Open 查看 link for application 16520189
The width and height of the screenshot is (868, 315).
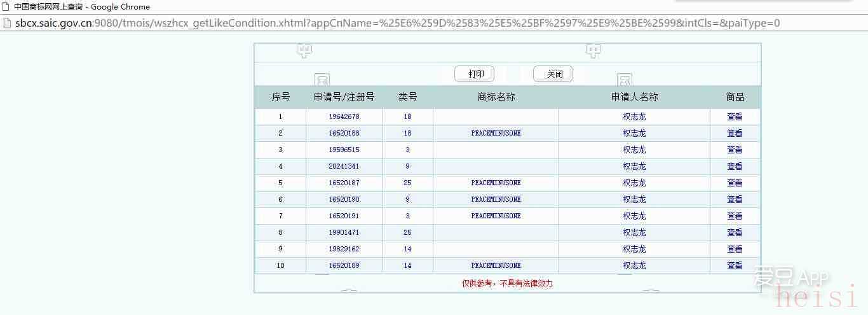pos(735,266)
